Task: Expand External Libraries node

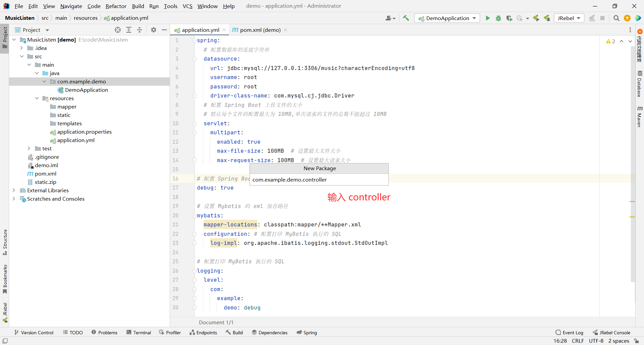Action: [14, 190]
